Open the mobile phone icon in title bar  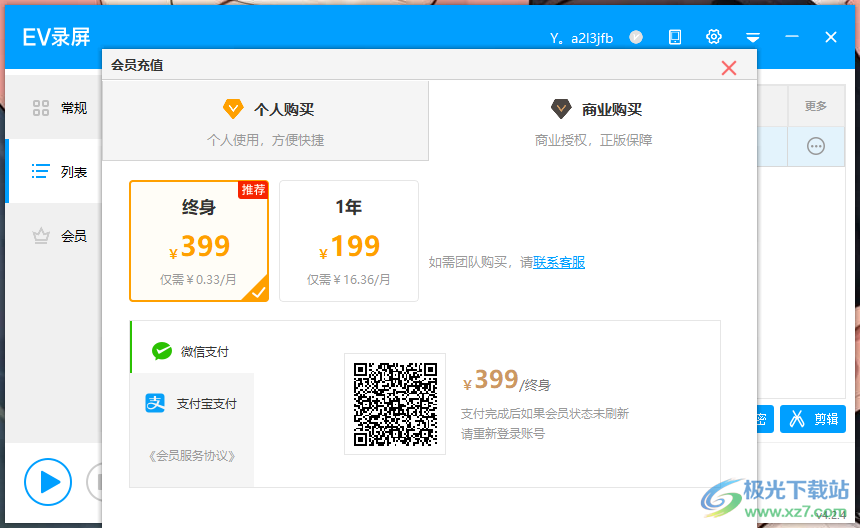click(675, 37)
